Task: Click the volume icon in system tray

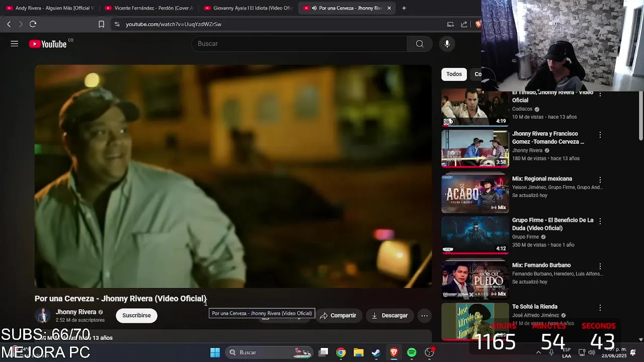Action: click(x=592, y=352)
